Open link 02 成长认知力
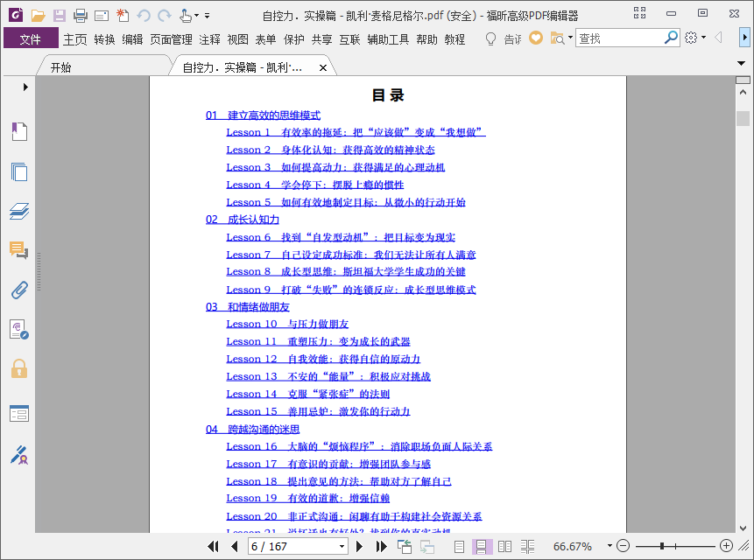The width and height of the screenshot is (754, 560). point(243,220)
